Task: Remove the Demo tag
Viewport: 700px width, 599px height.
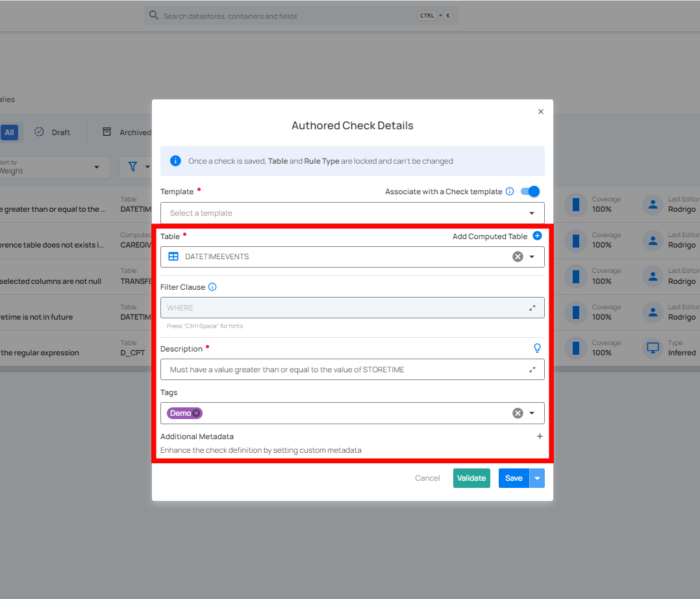Action: pyautogui.click(x=196, y=413)
